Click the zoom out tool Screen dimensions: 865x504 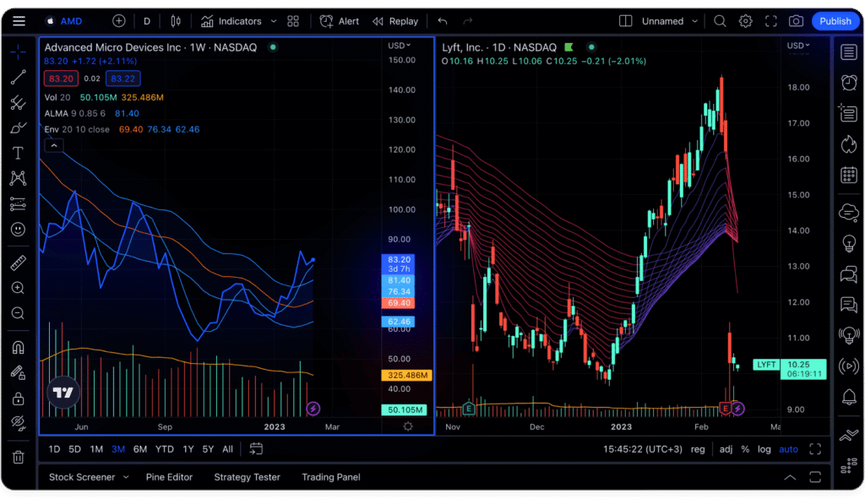point(18,313)
